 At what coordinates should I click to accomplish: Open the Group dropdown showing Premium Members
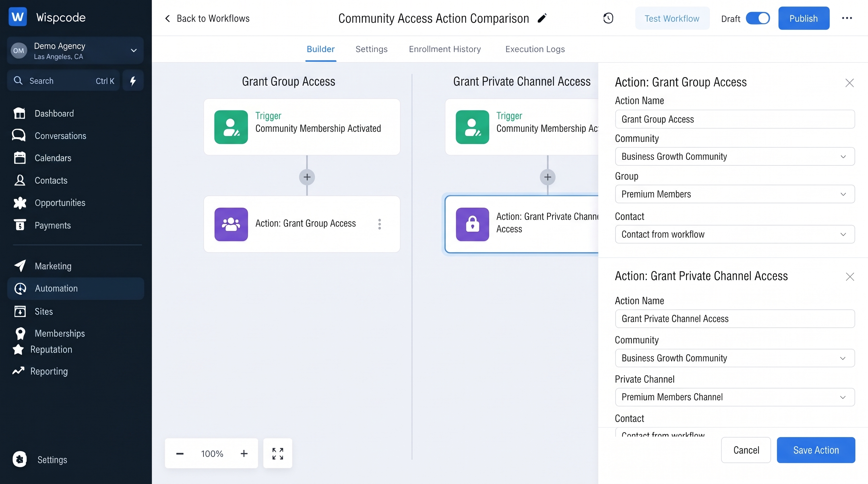(x=735, y=194)
